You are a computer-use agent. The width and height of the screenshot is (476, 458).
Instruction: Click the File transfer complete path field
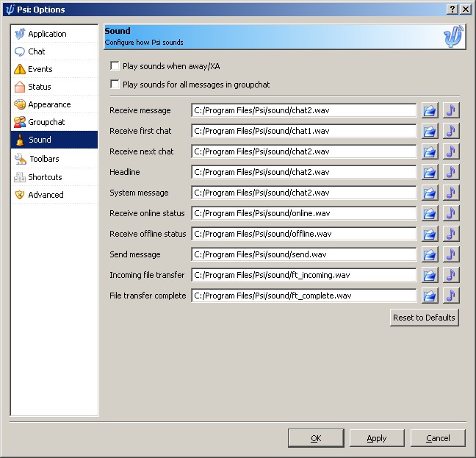pyautogui.click(x=304, y=296)
